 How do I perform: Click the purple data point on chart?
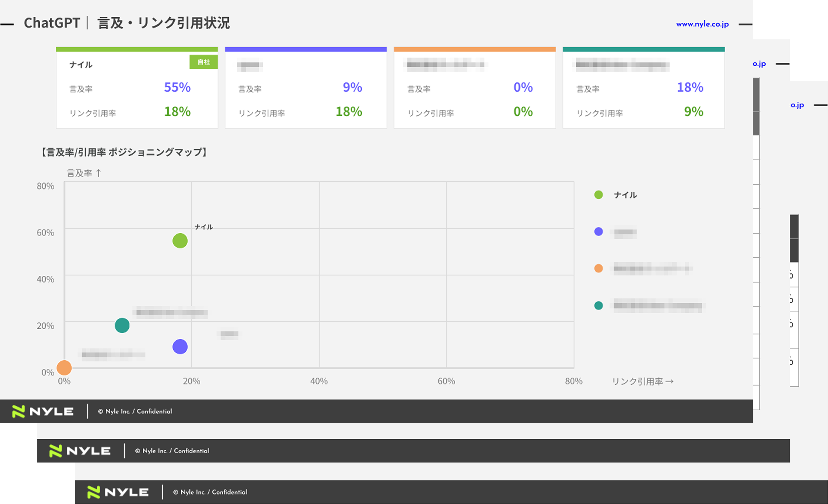tap(180, 347)
